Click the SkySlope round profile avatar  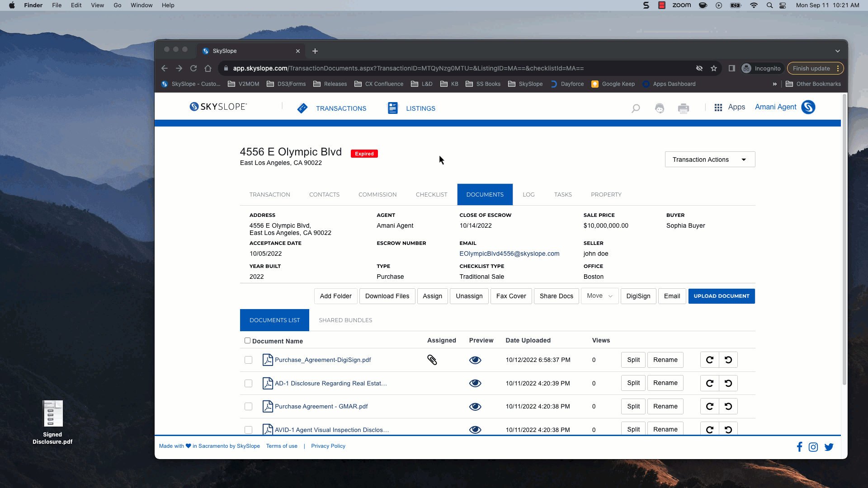(x=808, y=107)
